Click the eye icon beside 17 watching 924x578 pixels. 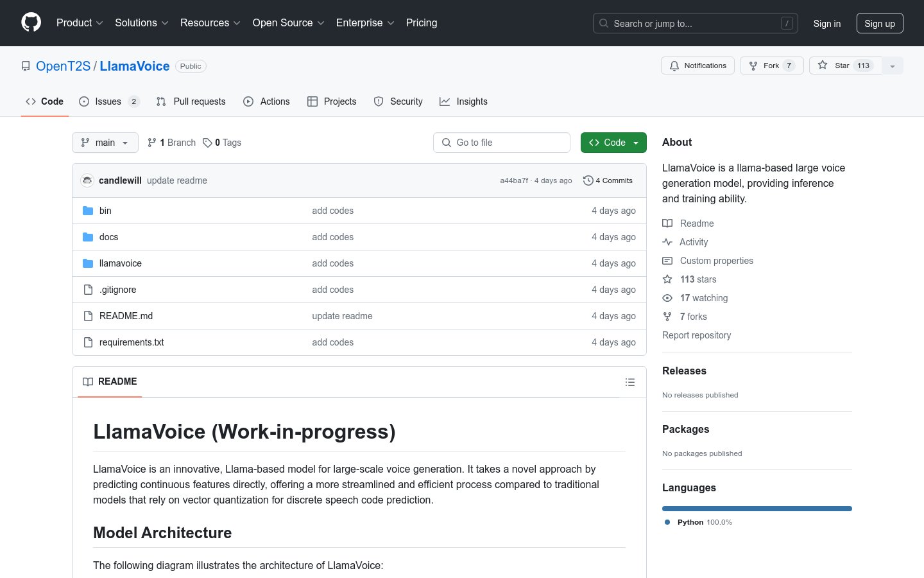[x=667, y=298]
